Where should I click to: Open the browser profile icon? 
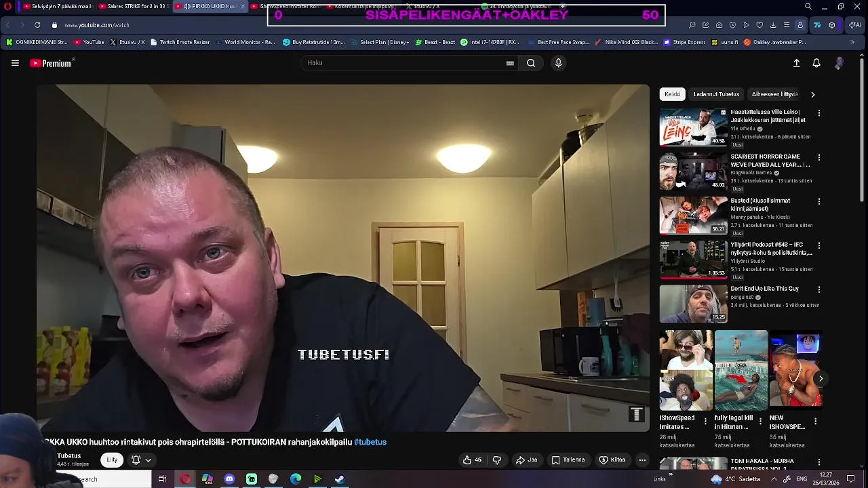pyautogui.click(x=800, y=25)
